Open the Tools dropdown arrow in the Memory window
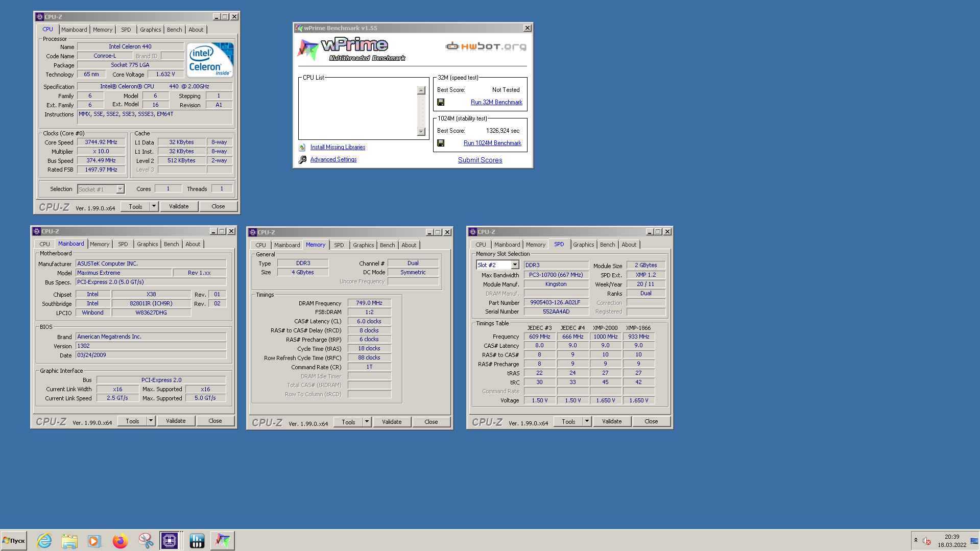The height and width of the screenshot is (551, 980). 367,422
